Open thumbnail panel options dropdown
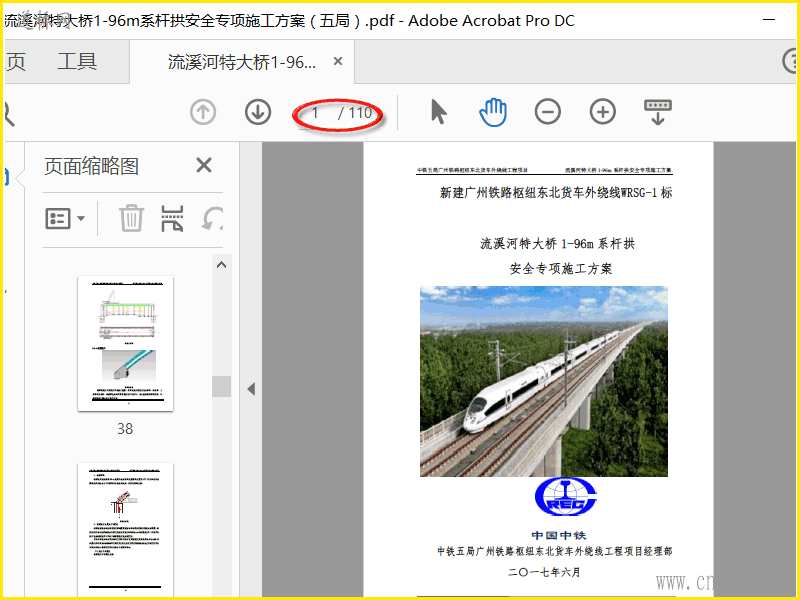 coord(65,219)
